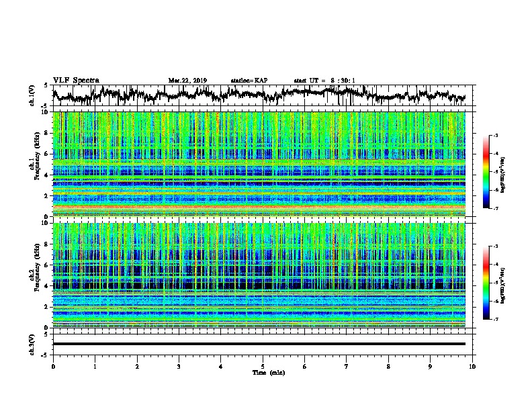Click the time axis tick label "3"
532x411 pixels.
[179, 367]
